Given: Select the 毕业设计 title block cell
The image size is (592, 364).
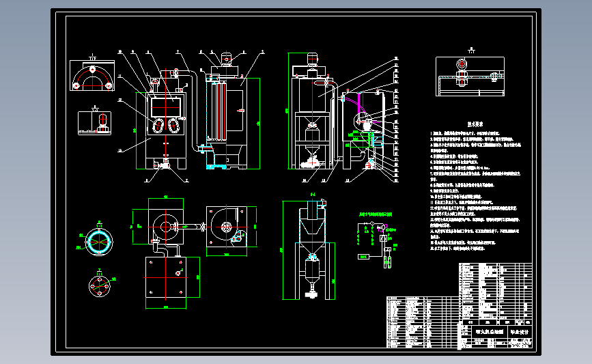Looking at the screenshot, I should pyautogui.click(x=520, y=332).
